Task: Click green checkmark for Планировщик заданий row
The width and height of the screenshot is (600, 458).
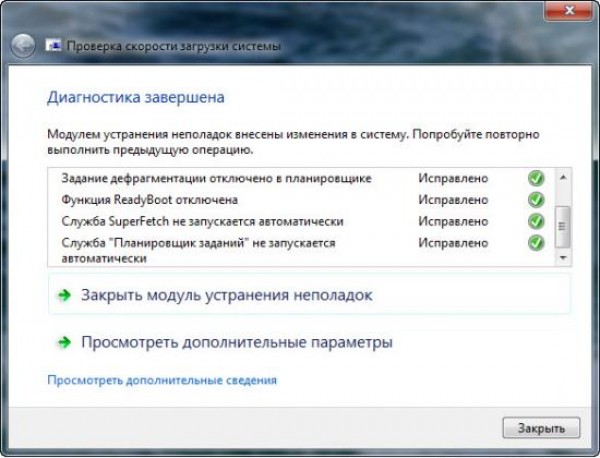Action: 536,243
